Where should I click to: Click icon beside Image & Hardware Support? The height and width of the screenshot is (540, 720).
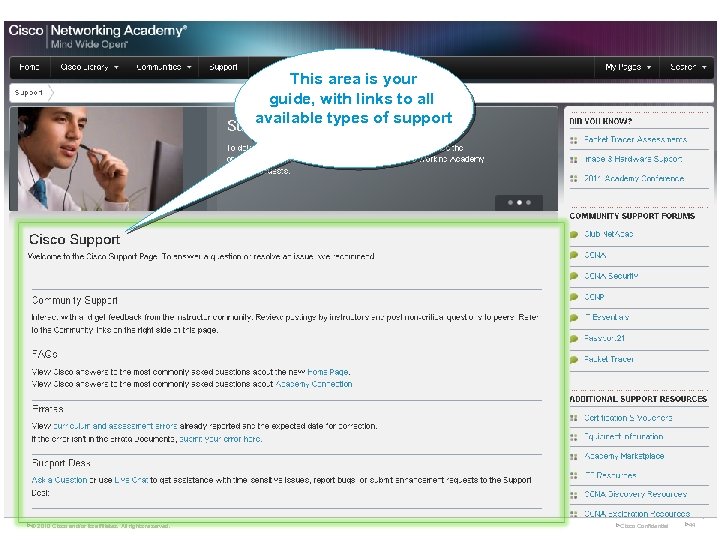click(x=574, y=160)
